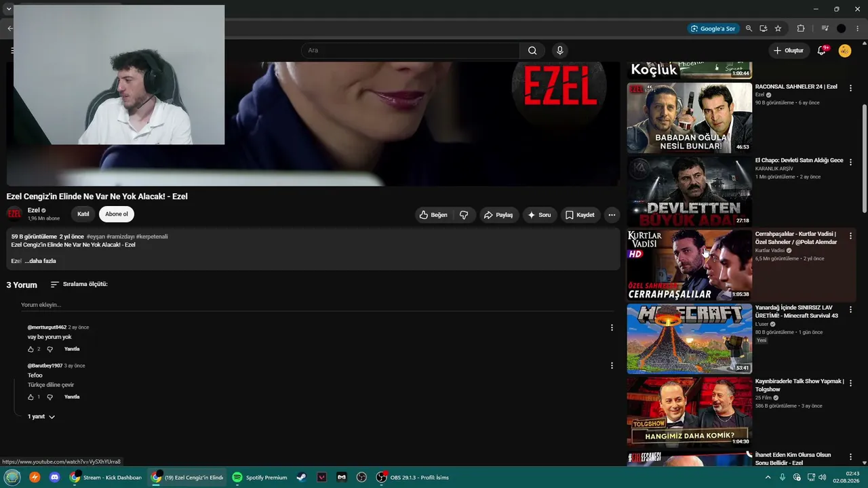The image size is (868, 488).
Task: Open Chrome extensions puzzle icon
Action: pyautogui.click(x=801, y=28)
